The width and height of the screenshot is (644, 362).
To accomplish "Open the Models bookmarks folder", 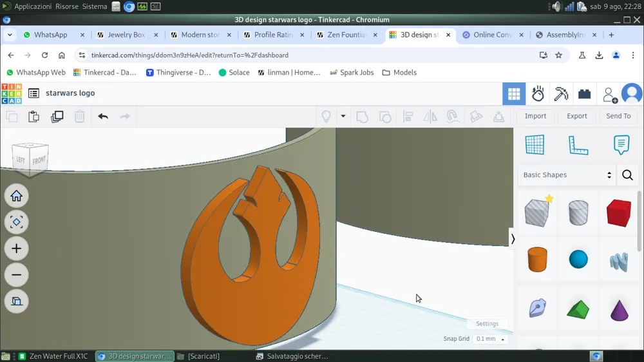I will 399,72.
